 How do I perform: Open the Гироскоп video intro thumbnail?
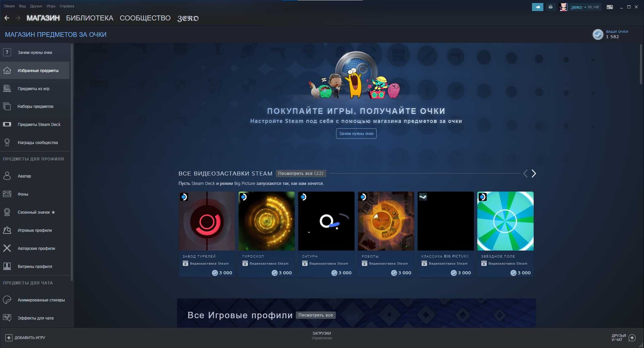267,221
